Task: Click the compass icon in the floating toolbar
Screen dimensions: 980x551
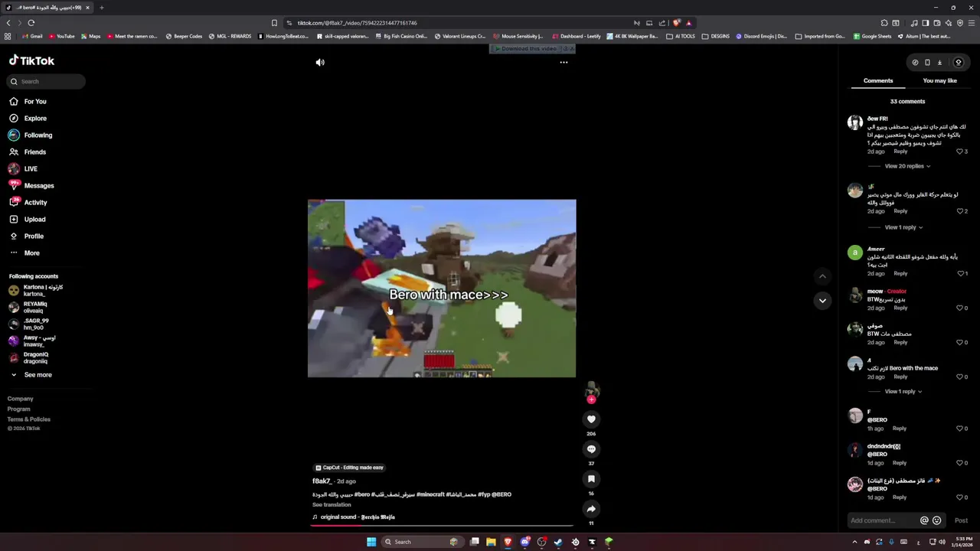Action: (x=915, y=63)
